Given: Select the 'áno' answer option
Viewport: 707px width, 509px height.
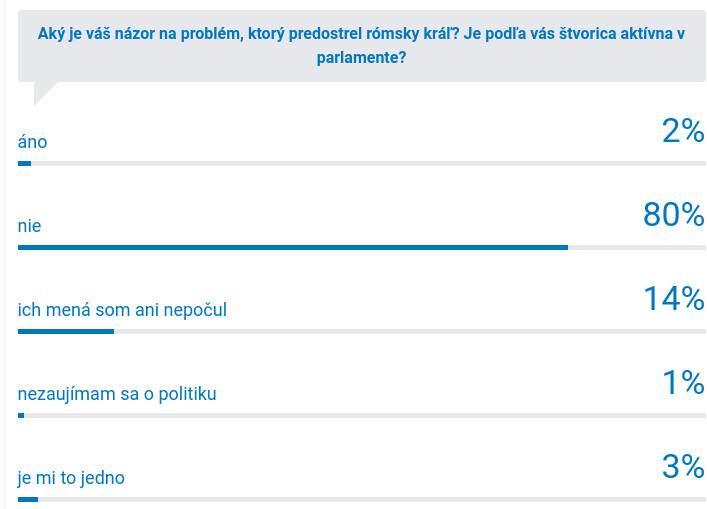Looking at the screenshot, I should [x=33, y=142].
